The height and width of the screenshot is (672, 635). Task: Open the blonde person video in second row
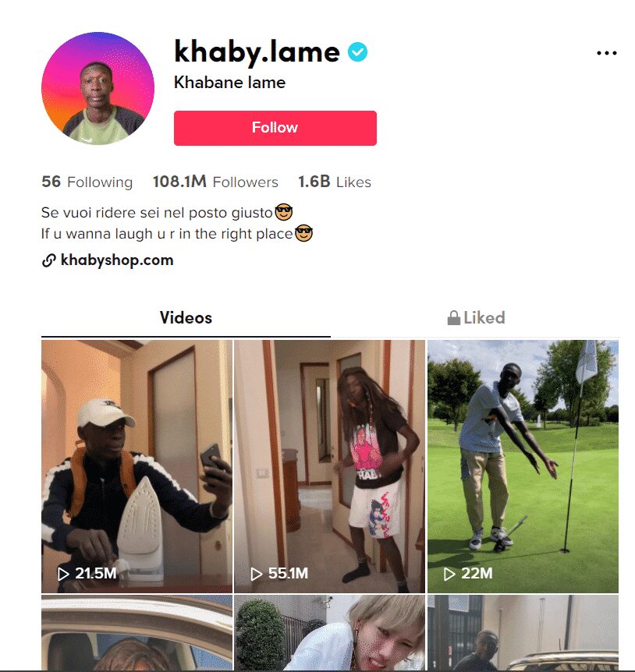coord(329,632)
